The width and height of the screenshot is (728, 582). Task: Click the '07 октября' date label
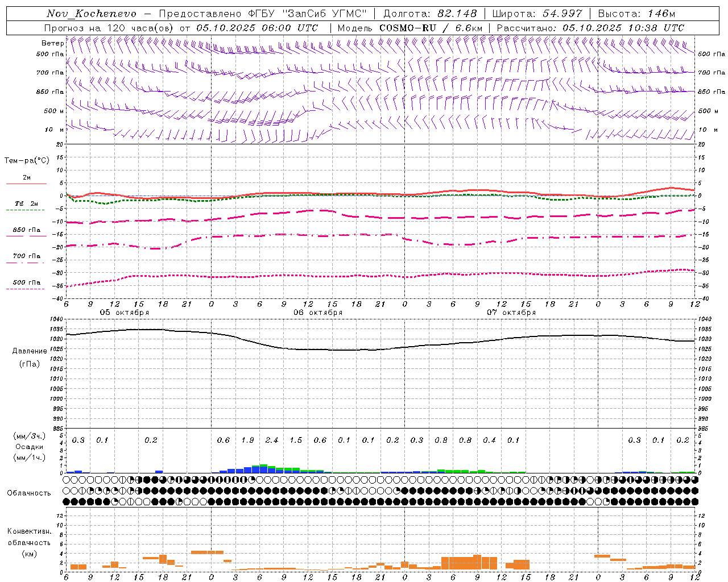click(511, 313)
